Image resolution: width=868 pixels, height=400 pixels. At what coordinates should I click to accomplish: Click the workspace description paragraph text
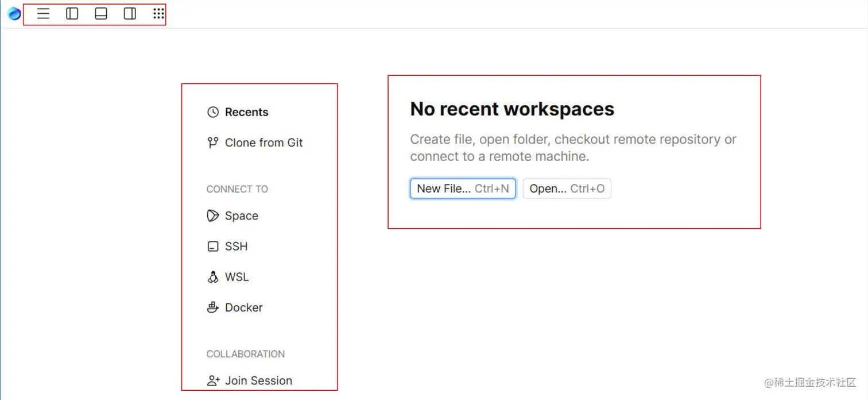(573, 148)
